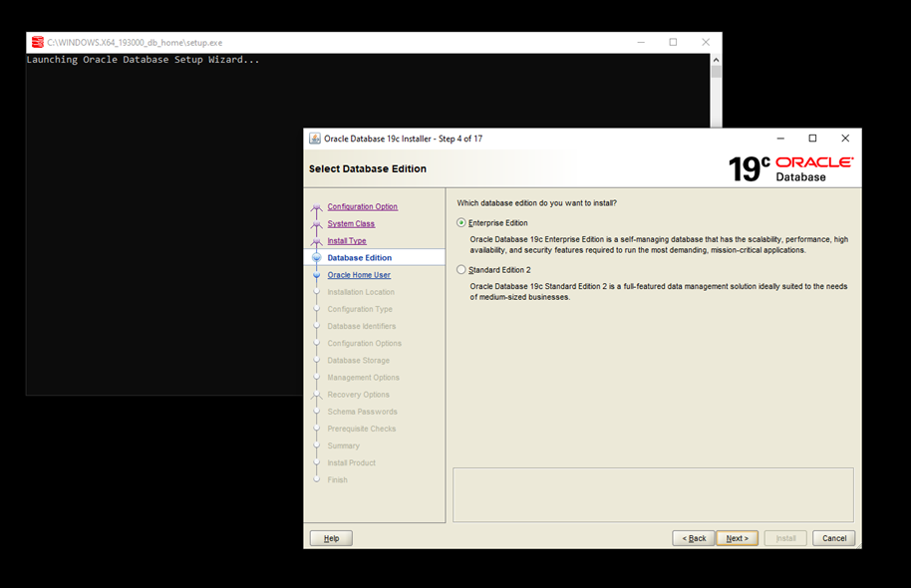Minimize the setup.exe console window
911x588 pixels.
[x=641, y=43]
